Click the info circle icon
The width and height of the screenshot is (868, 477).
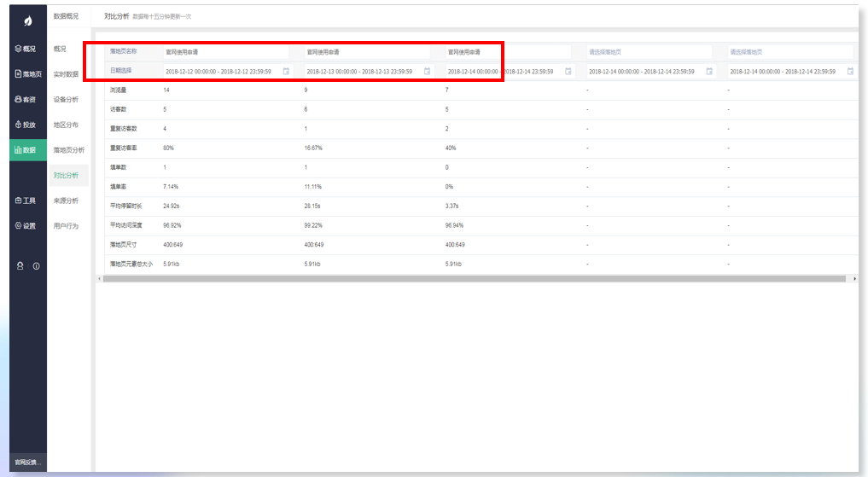click(x=36, y=266)
